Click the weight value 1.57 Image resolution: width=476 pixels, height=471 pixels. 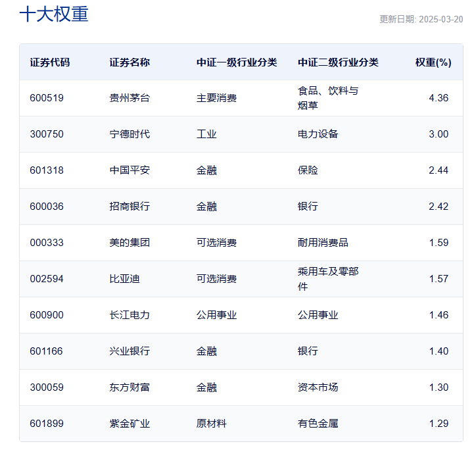pos(439,278)
